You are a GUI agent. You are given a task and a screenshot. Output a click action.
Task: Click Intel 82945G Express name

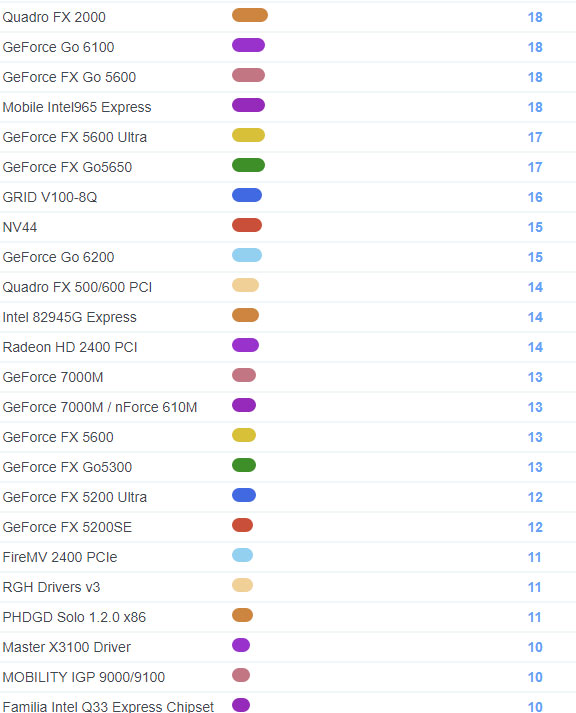pos(70,317)
